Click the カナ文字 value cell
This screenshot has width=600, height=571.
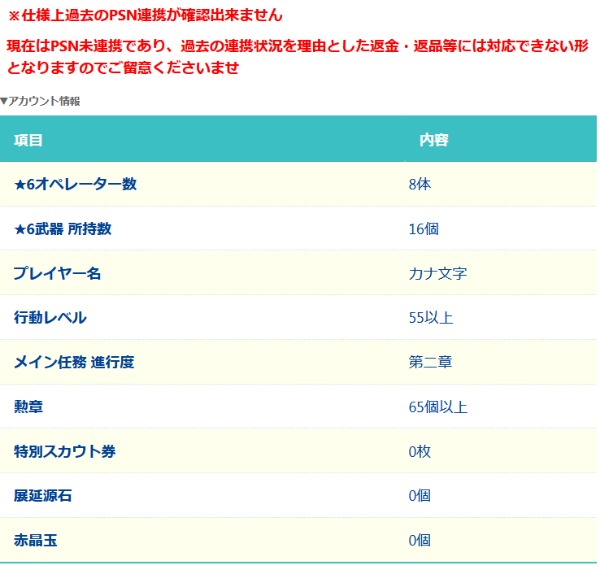(438, 273)
